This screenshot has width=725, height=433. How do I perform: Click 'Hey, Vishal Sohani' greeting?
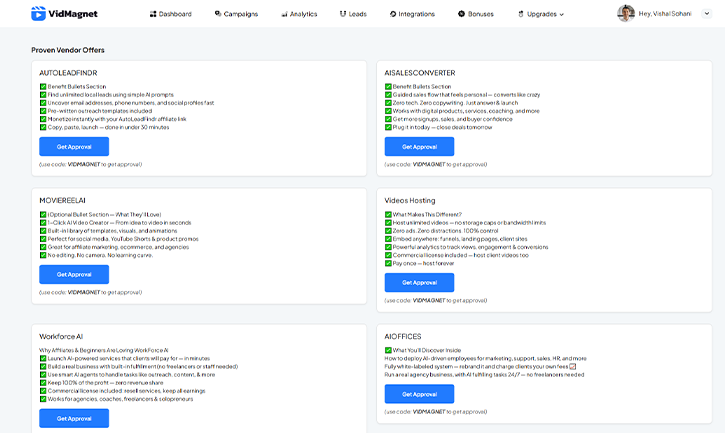click(x=665, y=14)
